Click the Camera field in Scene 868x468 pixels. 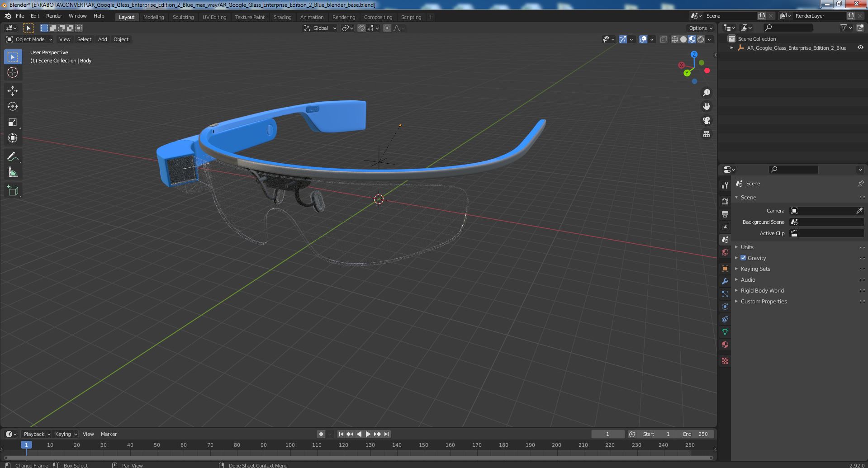pyautogui.click(x=826, y=211)
